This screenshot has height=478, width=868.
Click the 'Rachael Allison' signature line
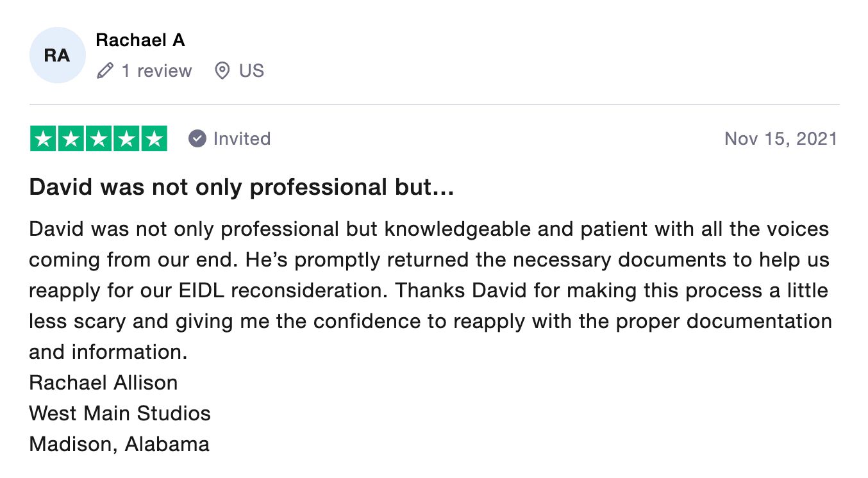pyautogui.click(x=103, y=383)
